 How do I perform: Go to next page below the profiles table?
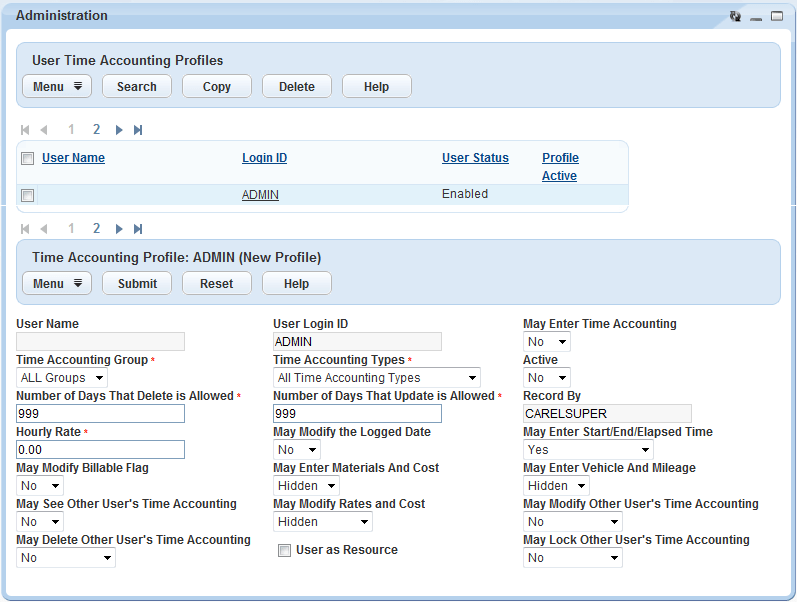tap(119, 229)
